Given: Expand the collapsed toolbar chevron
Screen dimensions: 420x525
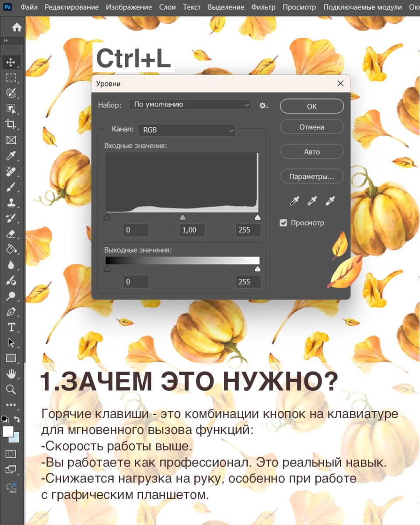Looking at the screenshot, I should [x=6, y=40].
